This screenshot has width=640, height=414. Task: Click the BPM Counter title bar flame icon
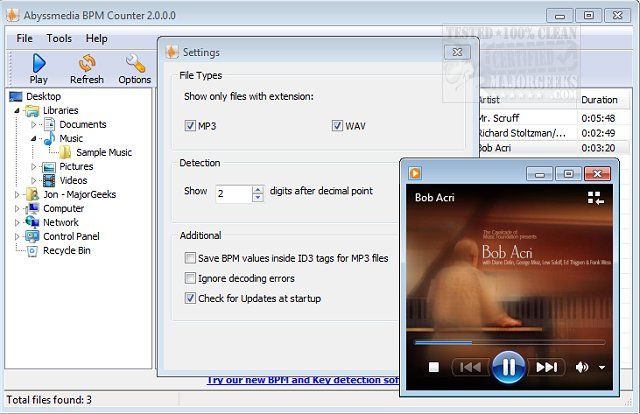(x=13, y=16)
